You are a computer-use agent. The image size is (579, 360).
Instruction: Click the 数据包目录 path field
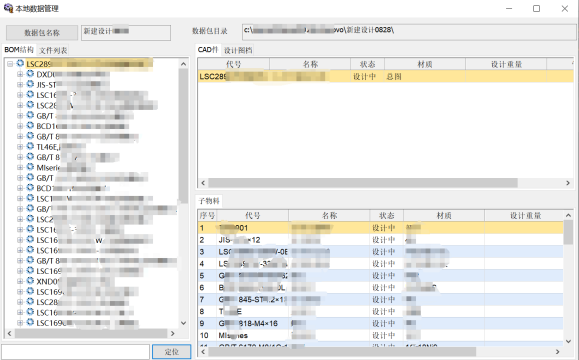click(409, 32)
